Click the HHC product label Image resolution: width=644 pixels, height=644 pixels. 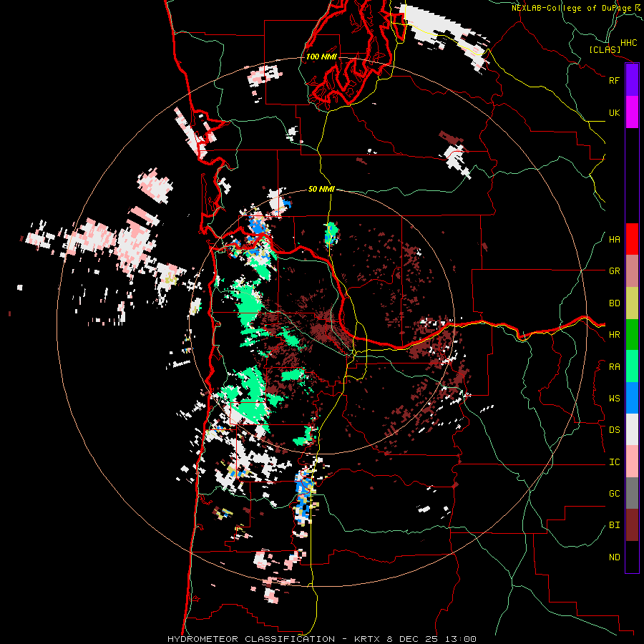click(x=628, y=43)
